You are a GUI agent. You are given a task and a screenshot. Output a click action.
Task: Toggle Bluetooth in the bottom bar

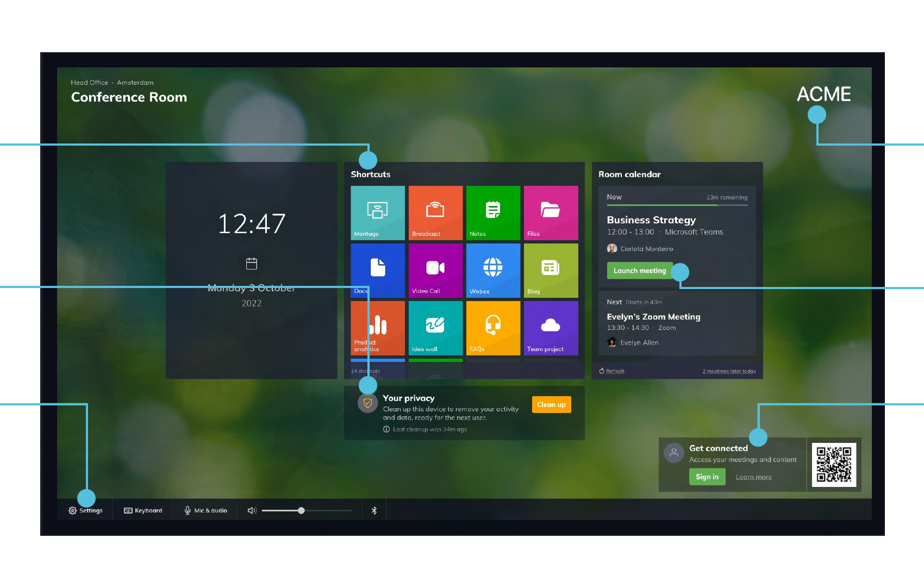tap(374, 510)
